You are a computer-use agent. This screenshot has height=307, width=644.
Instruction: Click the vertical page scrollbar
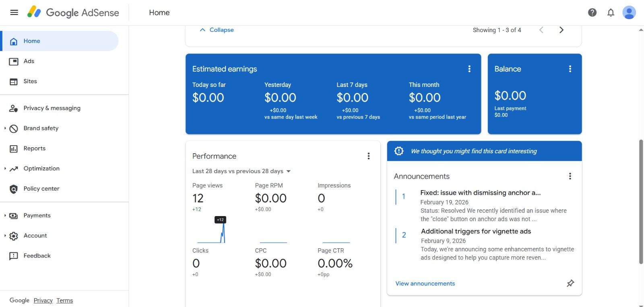click(641, 201)
